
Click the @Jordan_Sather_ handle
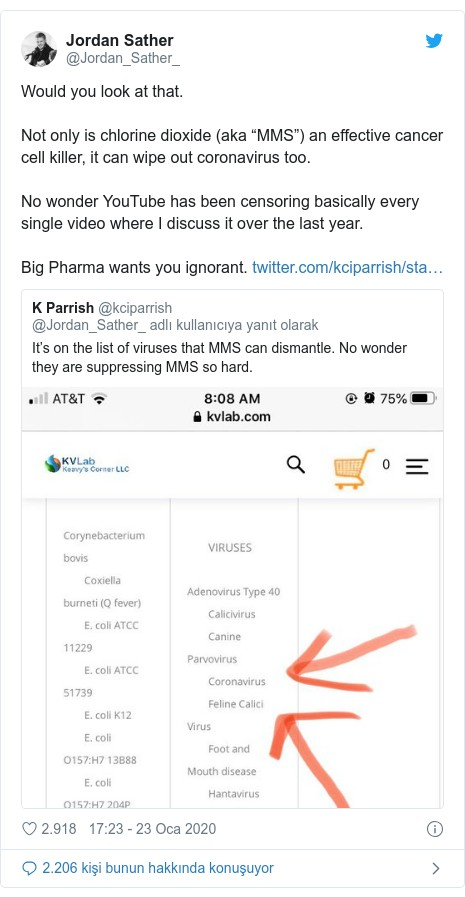click(123, 58)
